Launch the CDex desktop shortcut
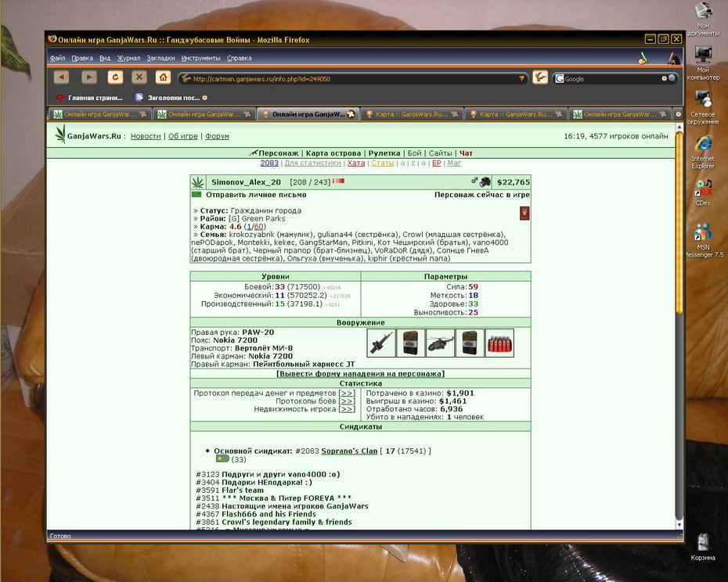This screenshot has width=728, height=582. tap(703, 192)
